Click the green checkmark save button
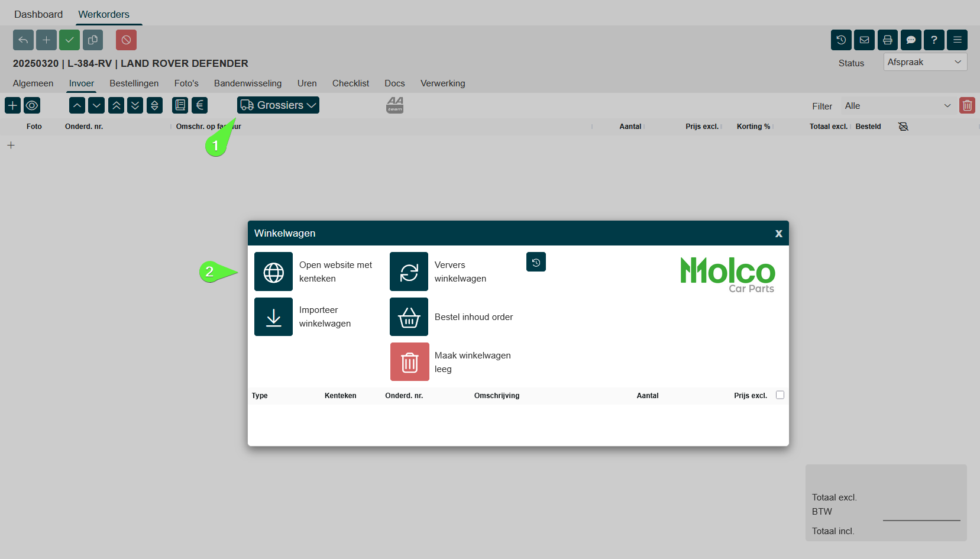 pos(69,40)
